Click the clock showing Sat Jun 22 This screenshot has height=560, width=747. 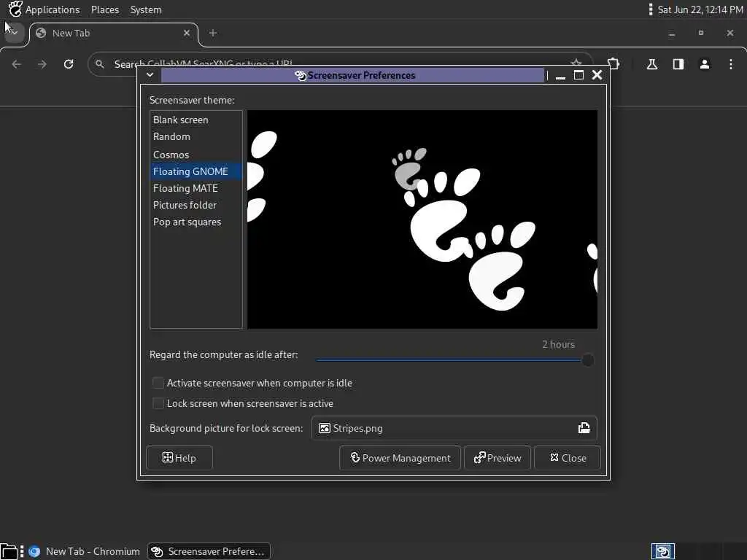[700, 9]
